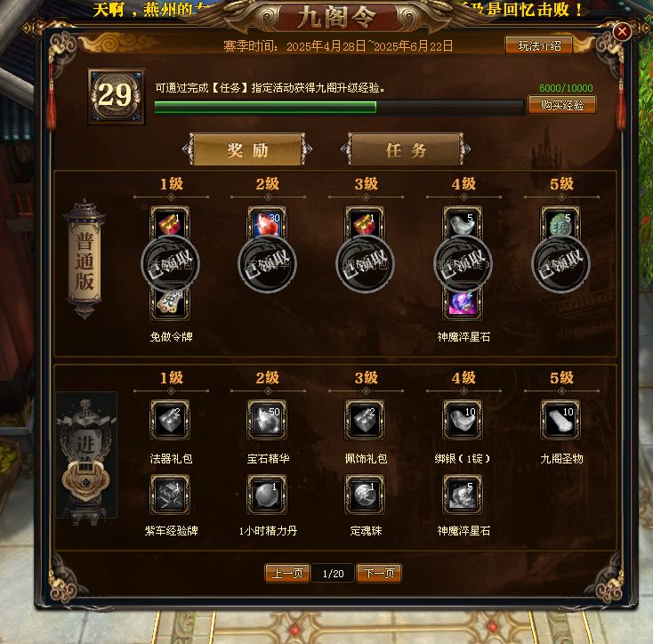Select the gray 绑银（1锭） reward icon

[x=463, y=420]
